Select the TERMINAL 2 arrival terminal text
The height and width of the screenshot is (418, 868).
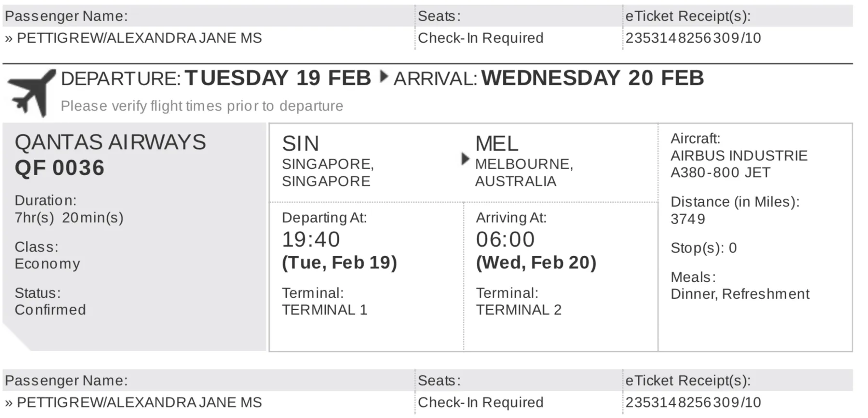[x=519, y=310]
